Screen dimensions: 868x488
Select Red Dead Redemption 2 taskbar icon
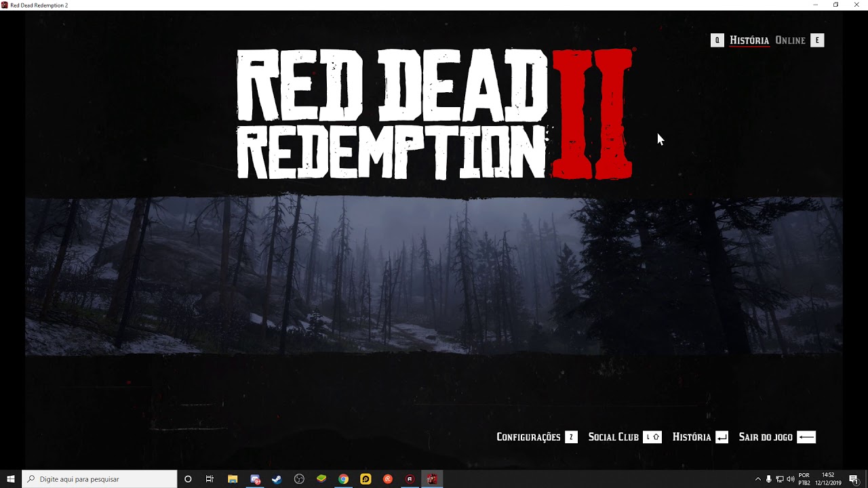tap(432, 479)
